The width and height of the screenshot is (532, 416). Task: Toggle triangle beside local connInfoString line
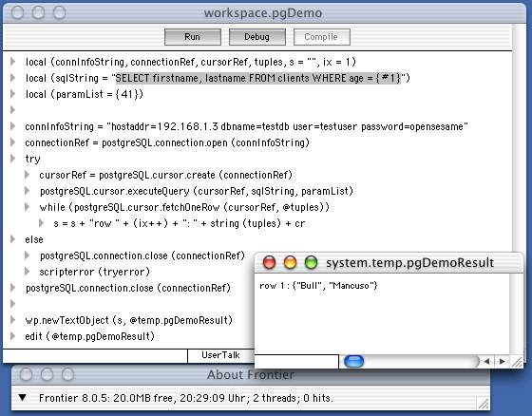13,62
